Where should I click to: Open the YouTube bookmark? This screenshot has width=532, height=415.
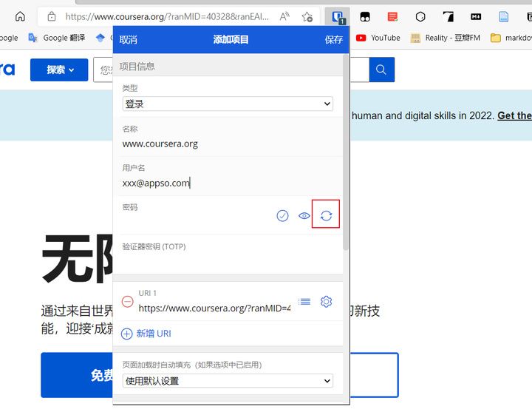378,38
